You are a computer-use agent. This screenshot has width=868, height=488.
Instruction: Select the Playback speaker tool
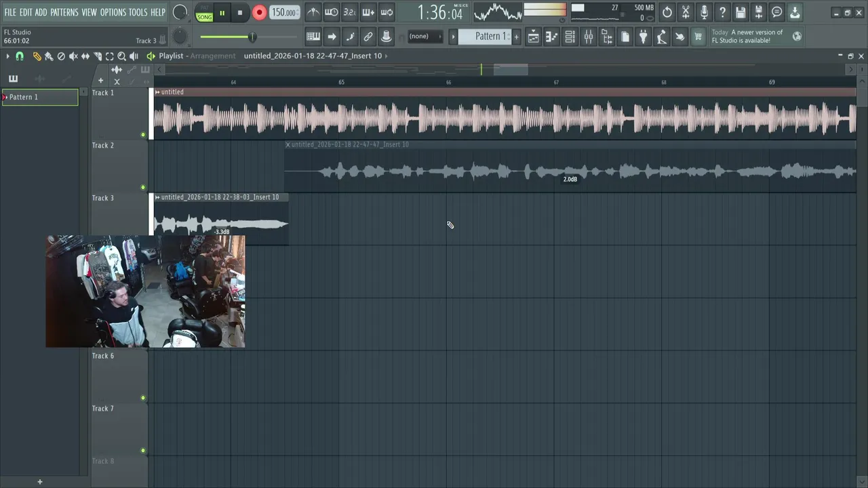pyautogui.click(x=134, y=56)
